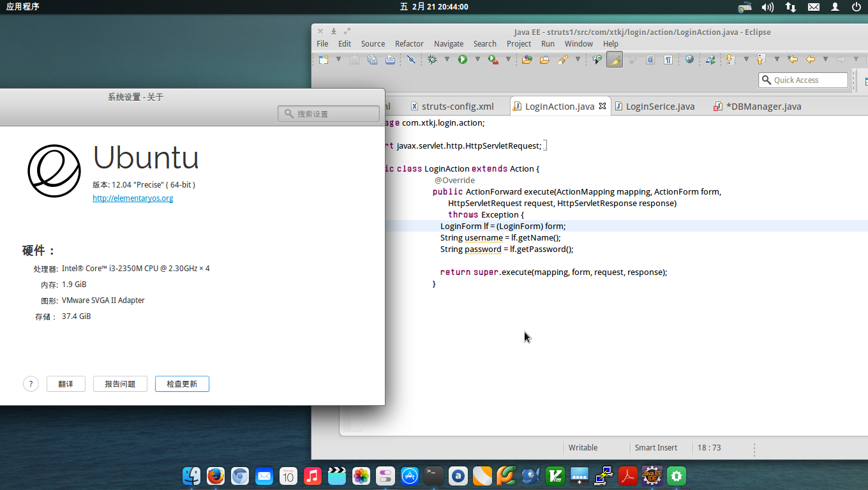868x490 pixels.
Task: Open the Terminal from the dock
Action: [434, 475]
